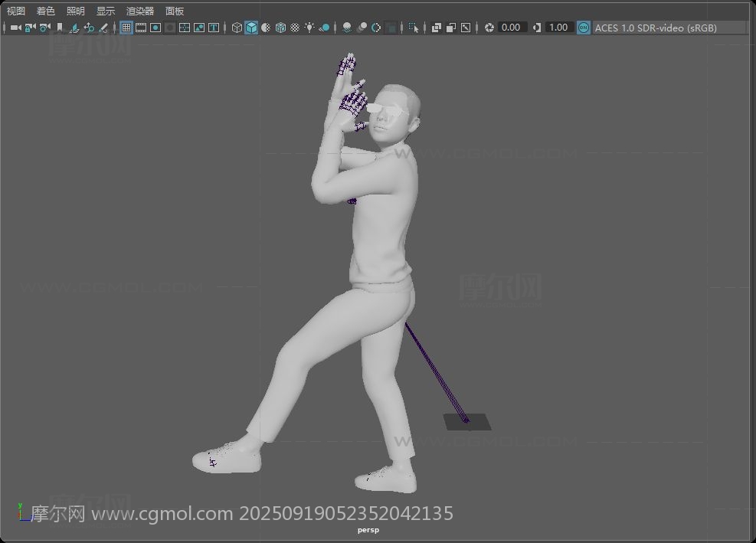Click the Bookmarks icon
Image resolution: width=756 pixels, height=543 pixels.
[x=59, y=28]
